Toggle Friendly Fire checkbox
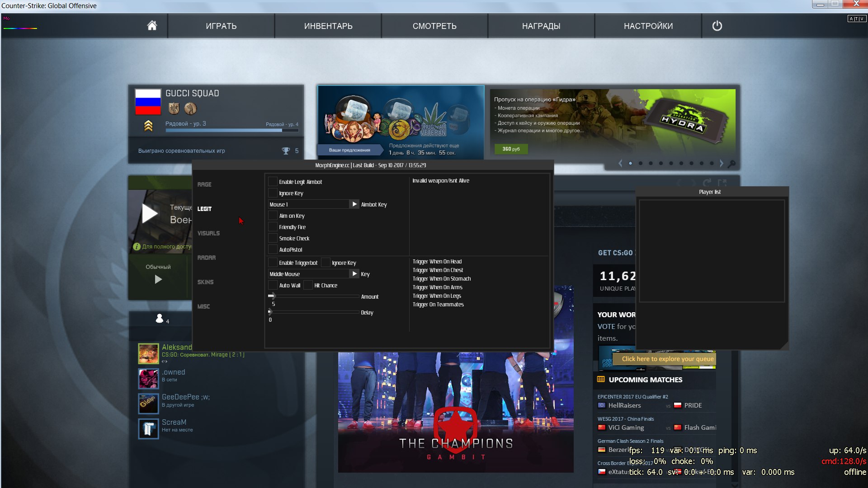This screenshot has width=868, height=488. [x=273, y=227]
